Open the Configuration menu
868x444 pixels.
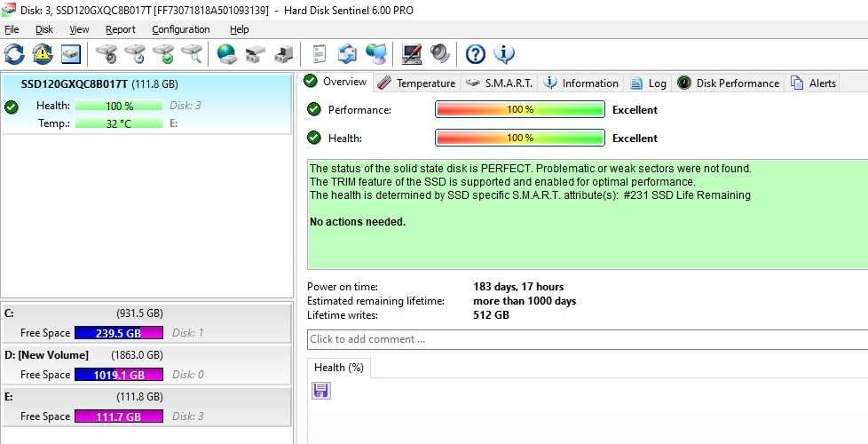point(181,29)
